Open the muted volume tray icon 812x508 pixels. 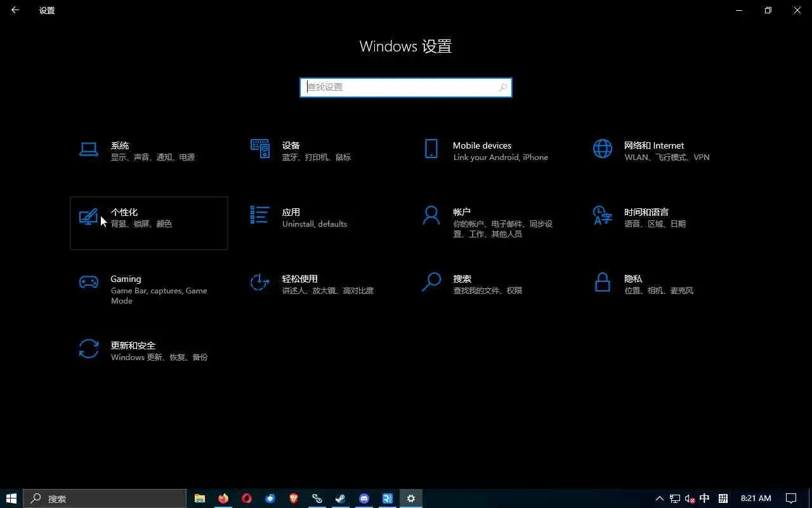click(690, 498)
